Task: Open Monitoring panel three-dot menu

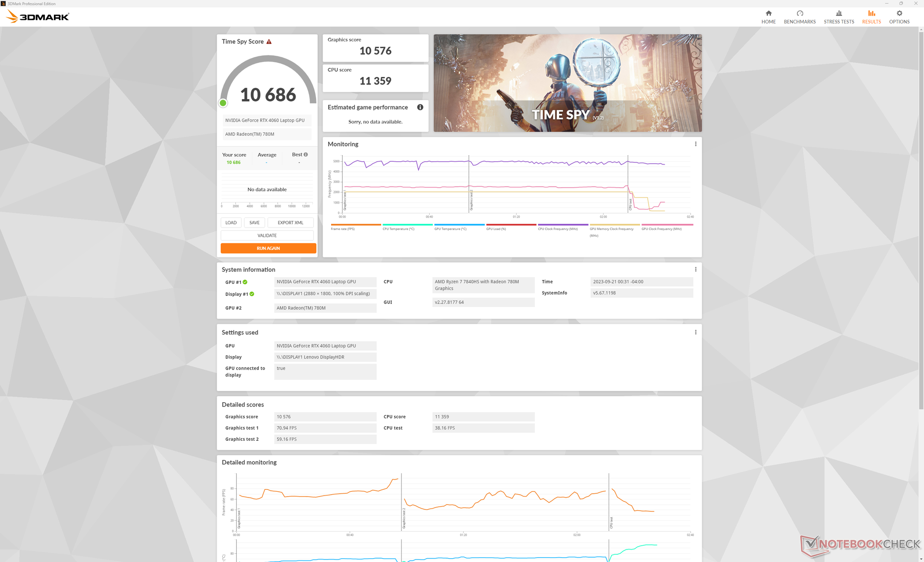Action: coord(695,144)
